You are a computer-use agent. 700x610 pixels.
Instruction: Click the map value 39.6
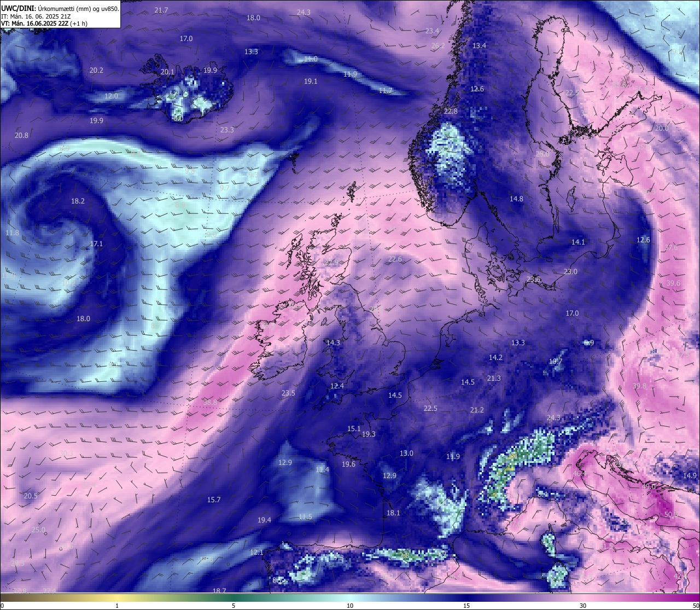673,283
